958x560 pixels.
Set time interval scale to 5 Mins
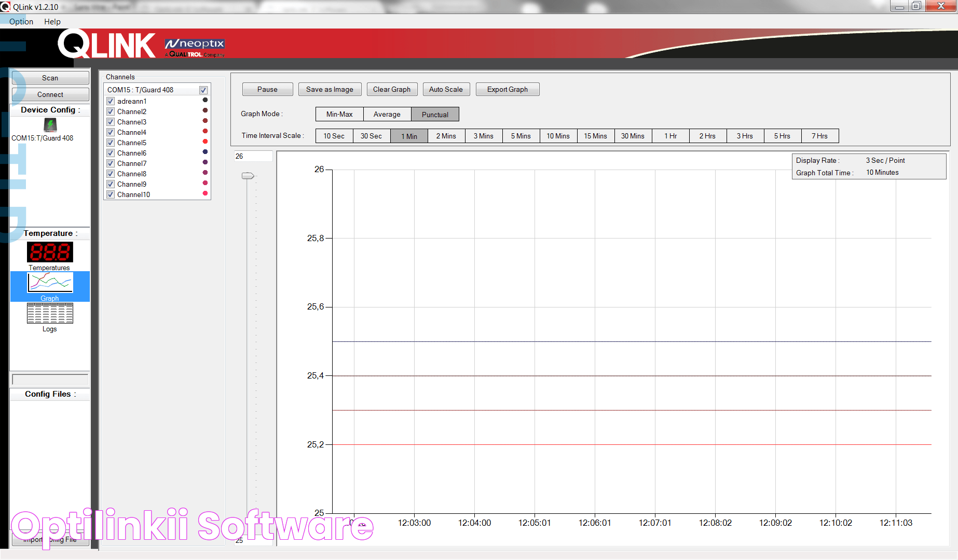click(x=521, y=136)
